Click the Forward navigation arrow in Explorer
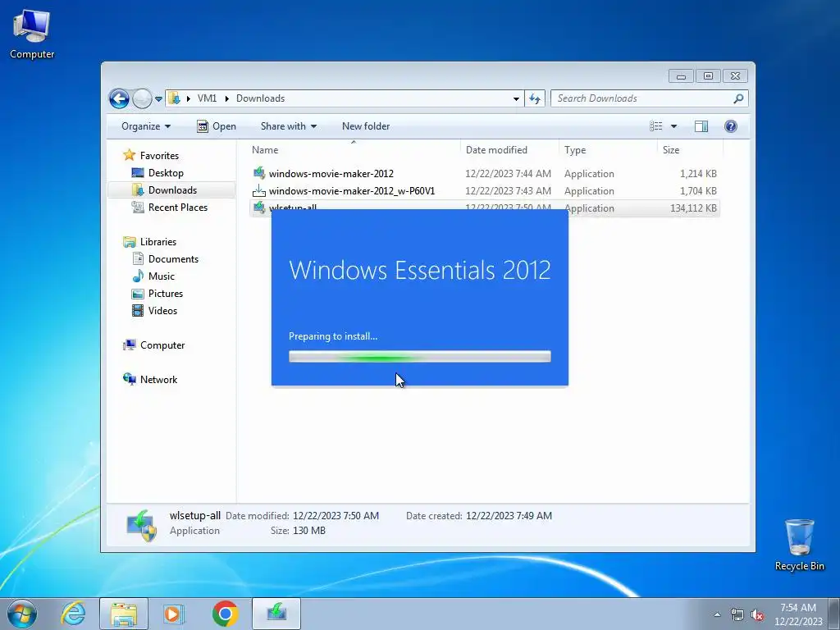 click(142, 98)
